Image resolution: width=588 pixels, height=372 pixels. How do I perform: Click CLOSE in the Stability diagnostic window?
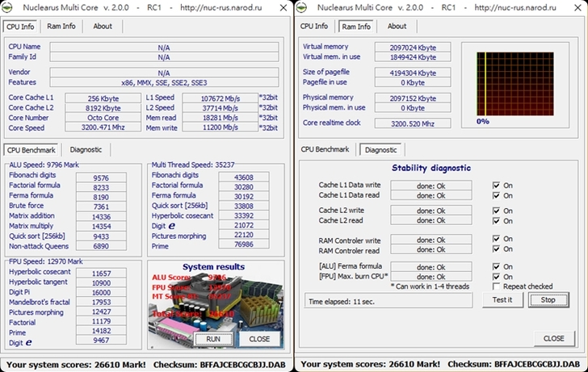[x=553, y=338]
